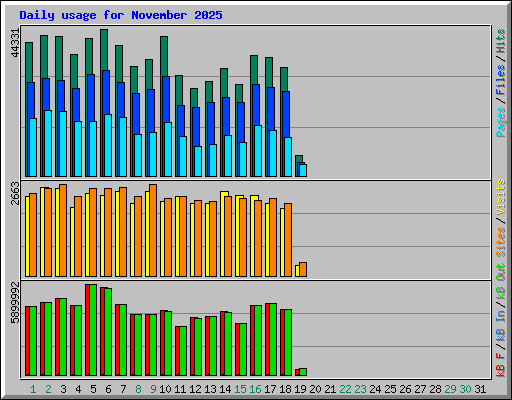Click the 'Visits' legend label
Viewport: 512px width, 400px height.
(501, 197)
